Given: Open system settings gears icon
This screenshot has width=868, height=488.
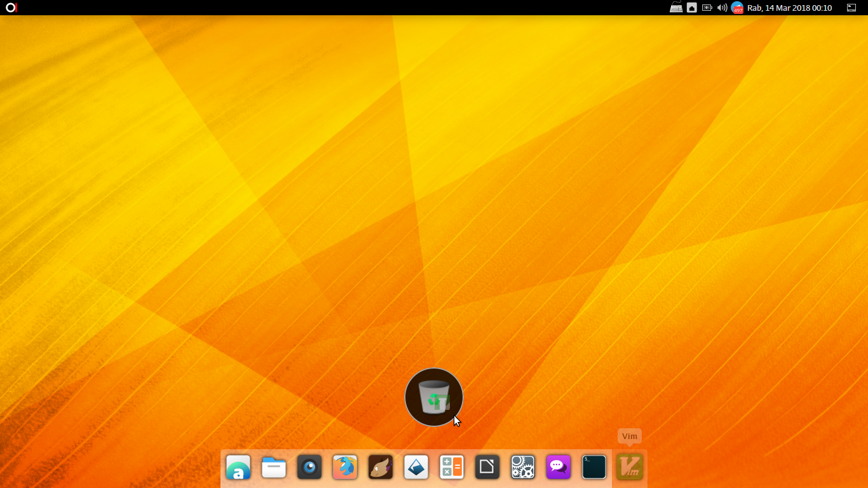Looking at the screenshot, I should point(523,468).
